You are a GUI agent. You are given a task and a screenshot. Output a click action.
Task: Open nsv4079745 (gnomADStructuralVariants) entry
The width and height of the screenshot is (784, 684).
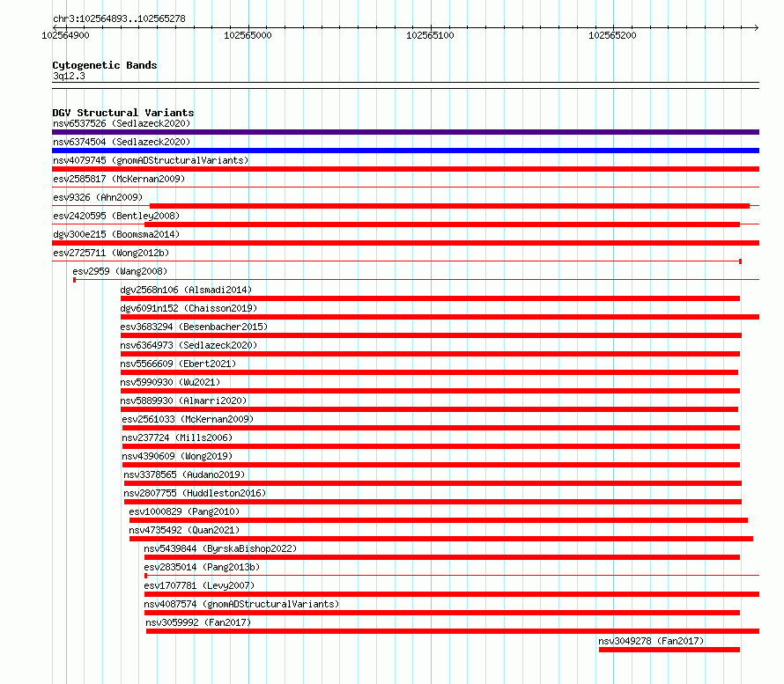tap(151, 160)
